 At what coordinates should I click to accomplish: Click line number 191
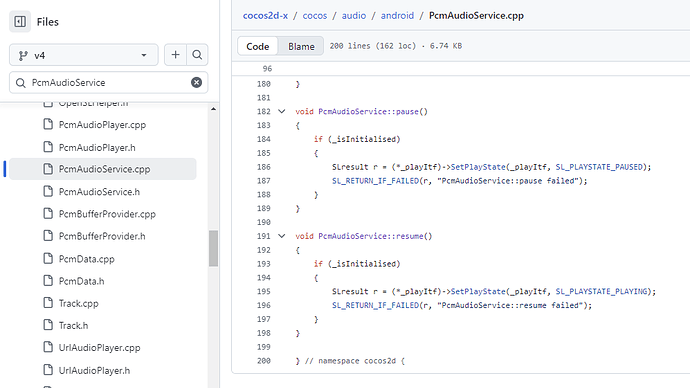(263, 236)
